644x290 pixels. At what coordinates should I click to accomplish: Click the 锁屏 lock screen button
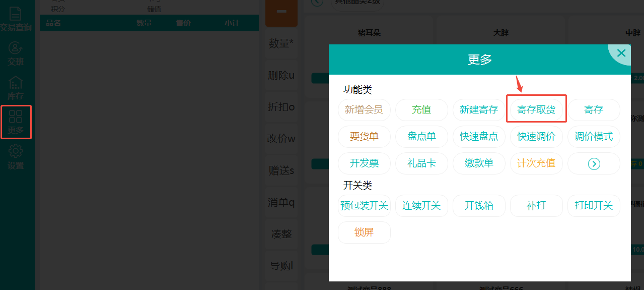(x=364, y=233)
